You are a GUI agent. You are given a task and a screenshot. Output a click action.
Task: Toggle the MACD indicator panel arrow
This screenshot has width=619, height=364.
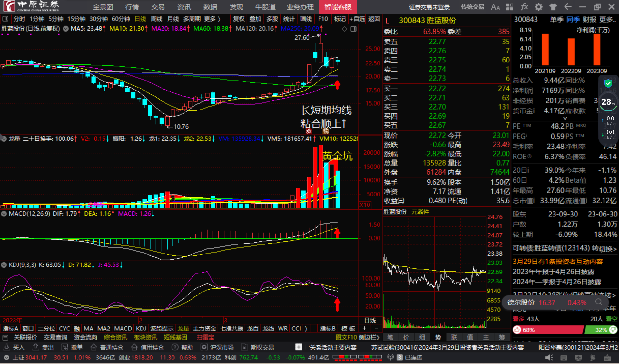point(4,214)
